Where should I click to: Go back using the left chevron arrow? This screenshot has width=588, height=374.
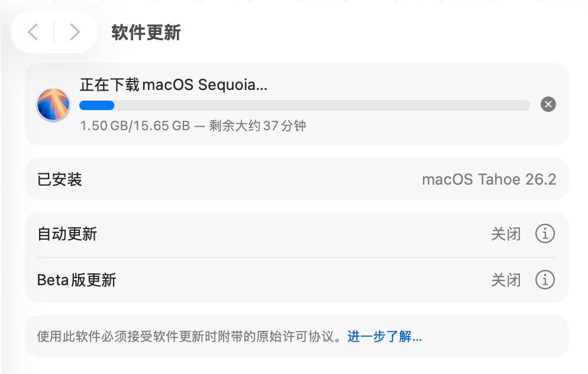tap(33, 32)
